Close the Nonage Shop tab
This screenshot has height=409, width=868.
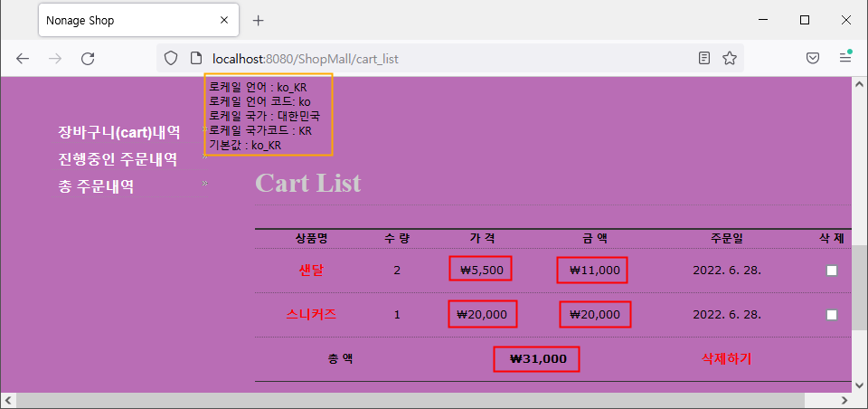(x=224, y=21)
